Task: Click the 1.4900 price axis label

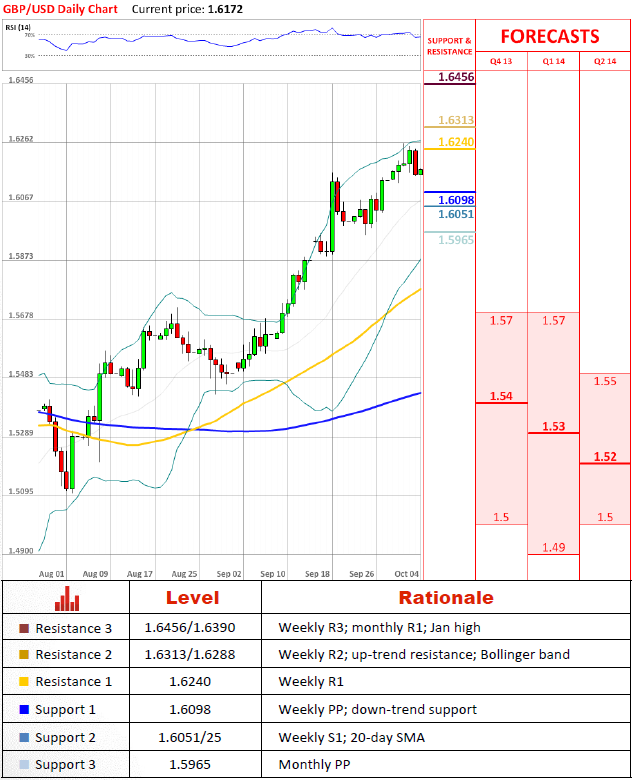Action: tap(21, 551)
